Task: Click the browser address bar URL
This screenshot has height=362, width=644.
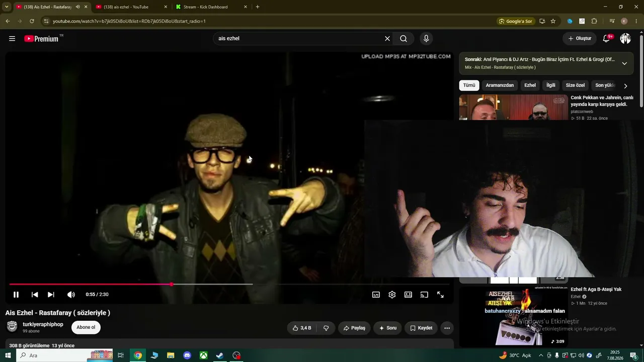Action: pos(129,21)
